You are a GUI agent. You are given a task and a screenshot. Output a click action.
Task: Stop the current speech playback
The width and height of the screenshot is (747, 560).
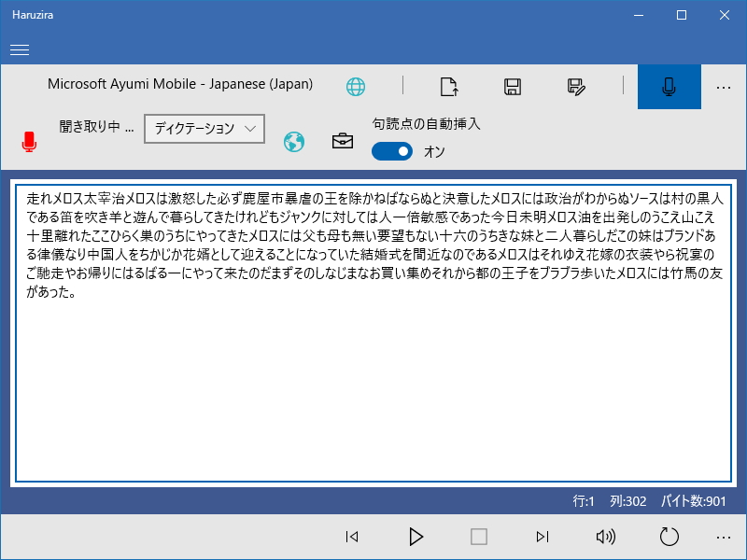[x=479, y=537]
